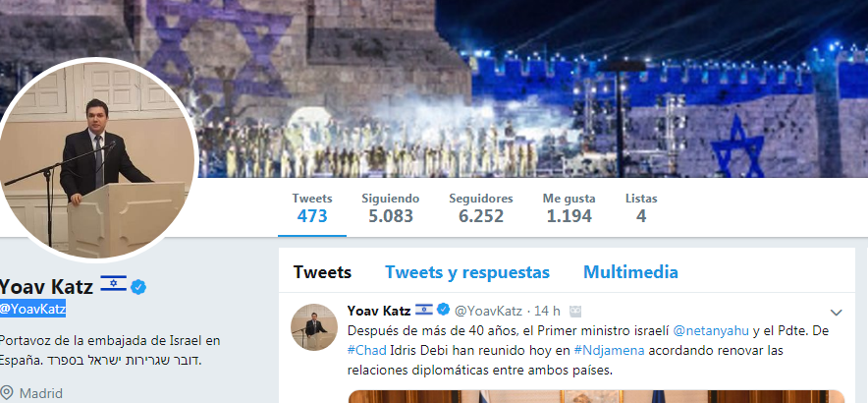Open the Siguiendo 5.083 list

pos(391,207)
